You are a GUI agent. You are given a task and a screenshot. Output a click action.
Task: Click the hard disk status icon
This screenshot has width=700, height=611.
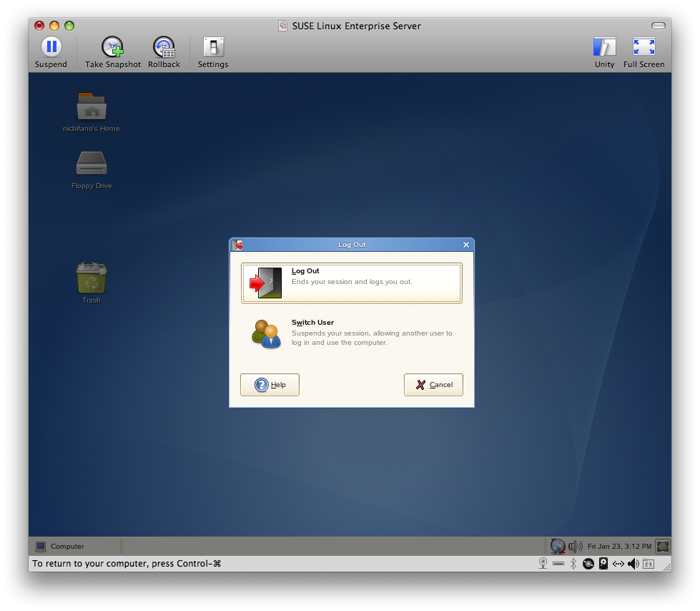pyautogui.click(x=603, y=564)
